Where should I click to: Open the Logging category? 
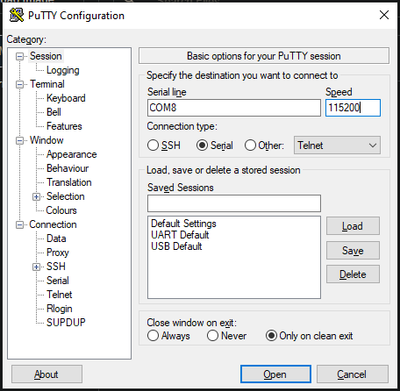[63, 70]
